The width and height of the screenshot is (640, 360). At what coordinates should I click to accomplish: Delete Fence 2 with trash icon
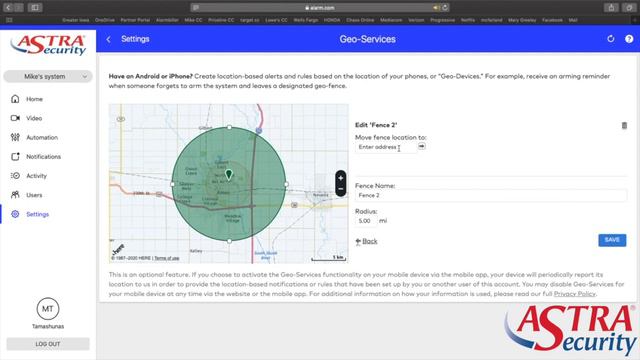click(x=624, y=125)
